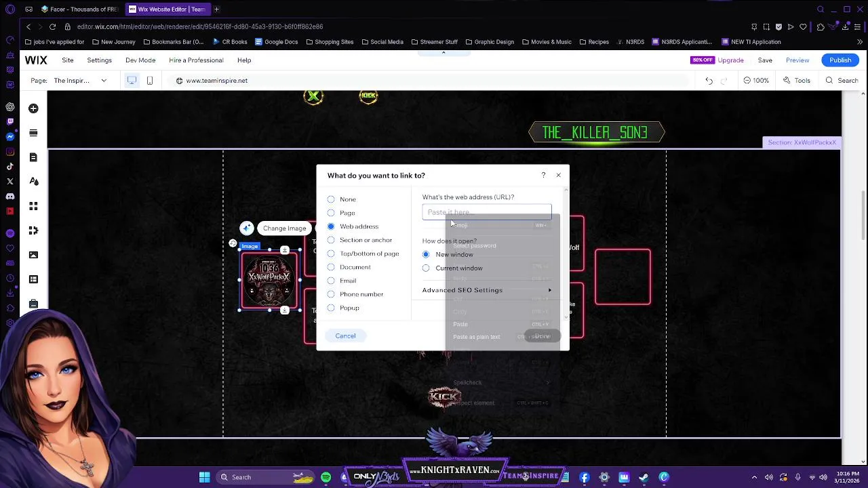Open the Site menu
This screenshot has width=868, height=488.
coord(68,60)
